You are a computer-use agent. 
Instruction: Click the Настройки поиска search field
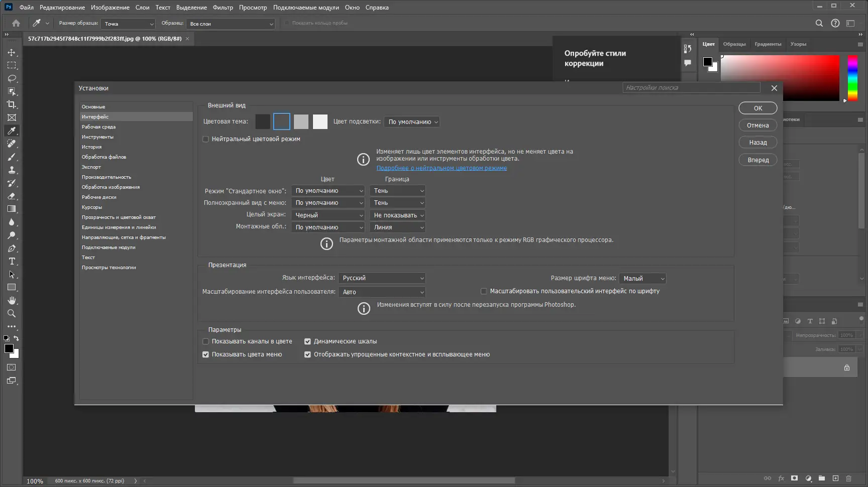coord(691,88)
